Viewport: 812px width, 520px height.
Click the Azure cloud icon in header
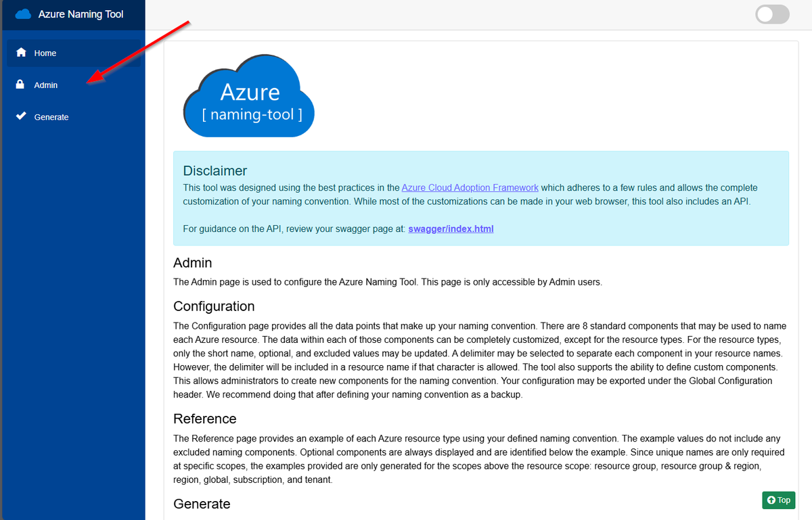24,14
